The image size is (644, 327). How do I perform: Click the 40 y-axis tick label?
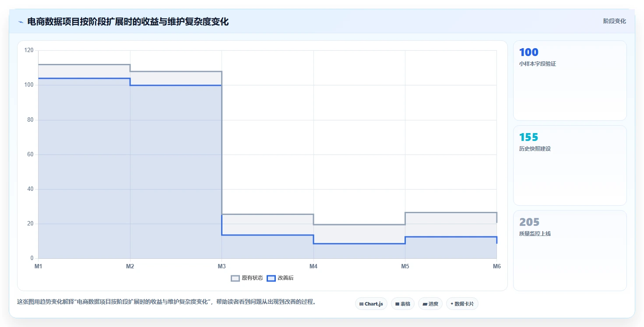[30, 189]
